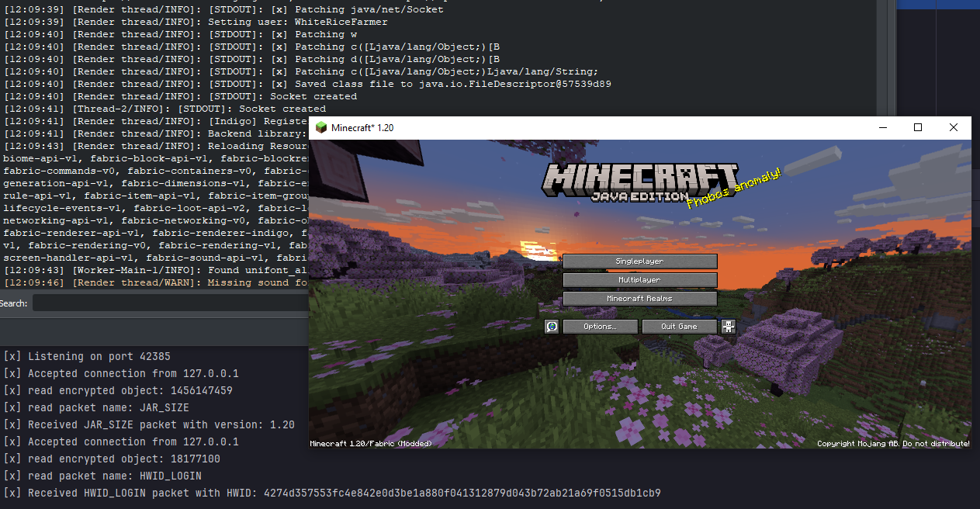The image size is (980, 509).
Task: Select the 'Backend library:' log line
Action: point(156,133)
